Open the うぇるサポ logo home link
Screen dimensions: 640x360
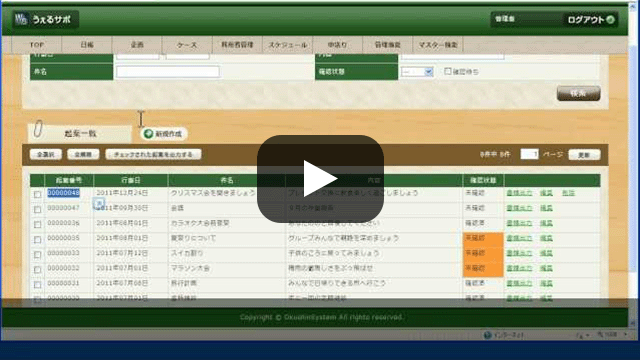pyautogui.click(x=44, y=19)
